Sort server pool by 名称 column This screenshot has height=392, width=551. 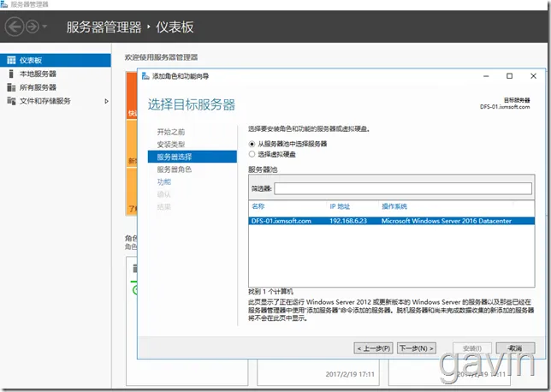click(x=258, y=206)
